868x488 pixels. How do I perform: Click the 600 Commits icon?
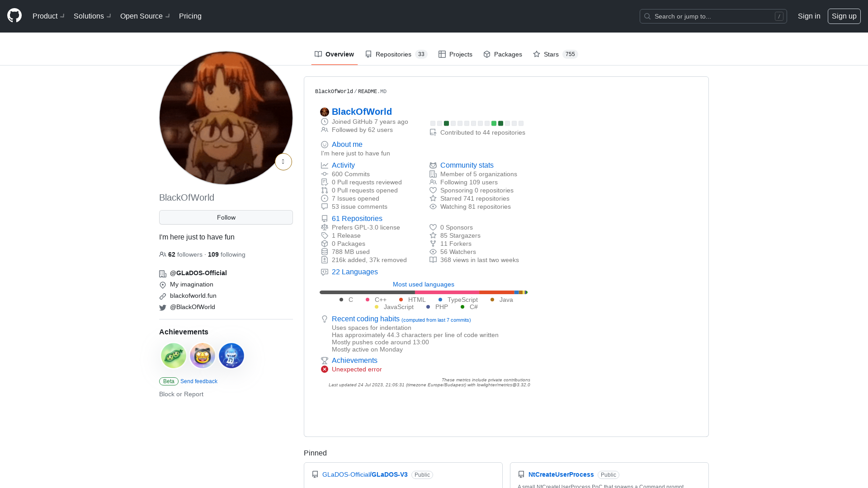(325, 174)
